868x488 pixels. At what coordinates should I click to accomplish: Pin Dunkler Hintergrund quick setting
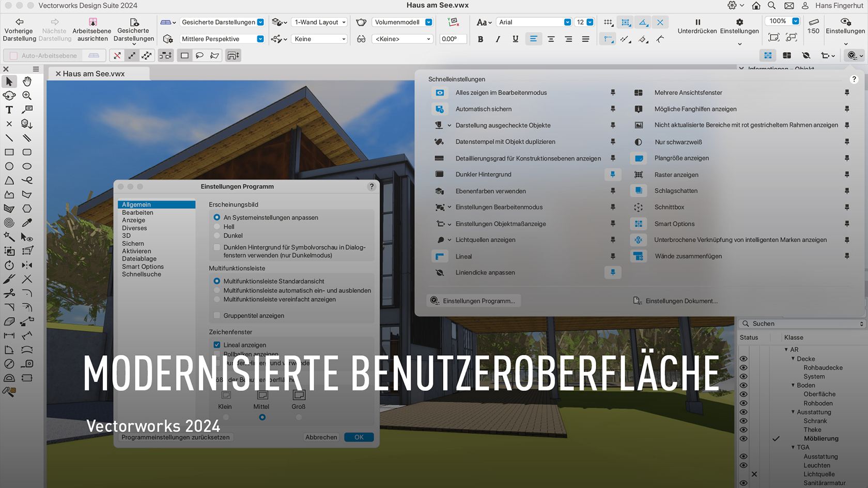click(613, 175)
